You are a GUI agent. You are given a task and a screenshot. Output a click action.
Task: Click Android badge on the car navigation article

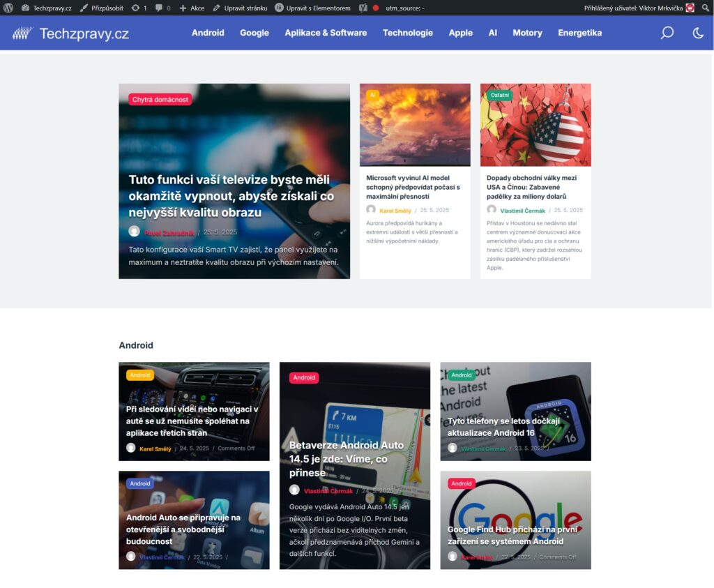tap(139, 375)
